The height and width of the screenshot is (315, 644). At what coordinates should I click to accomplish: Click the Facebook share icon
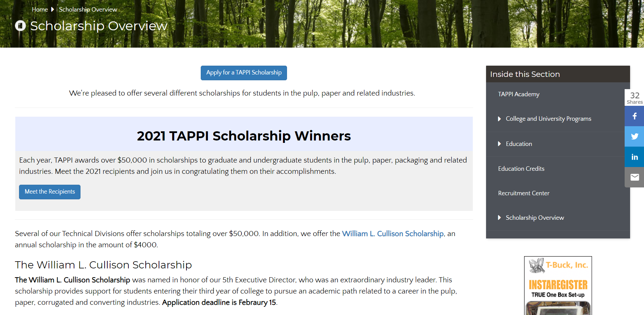(x=634, y=116)
